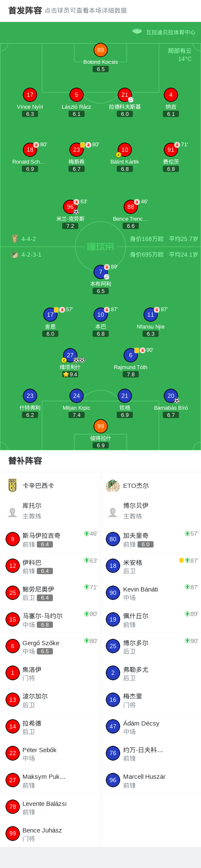Tap captain 维塔利什 number 27 badge

point(70,355)
